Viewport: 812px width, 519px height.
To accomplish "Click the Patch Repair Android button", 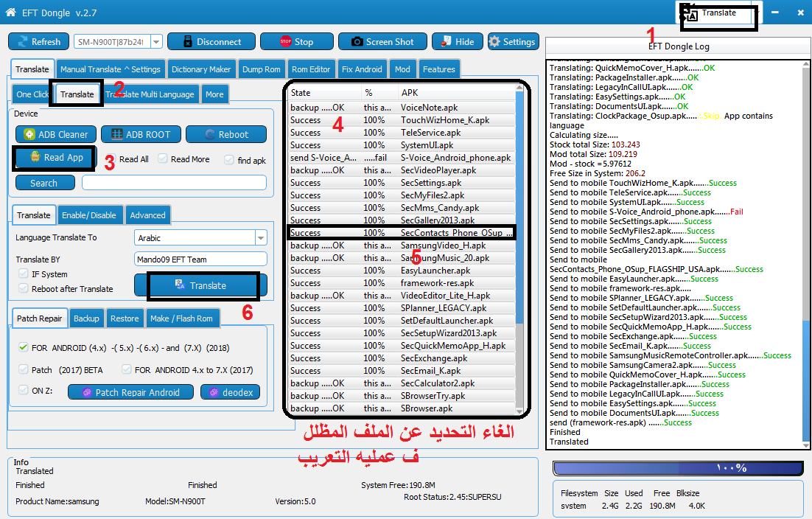I will click(130, 392).
